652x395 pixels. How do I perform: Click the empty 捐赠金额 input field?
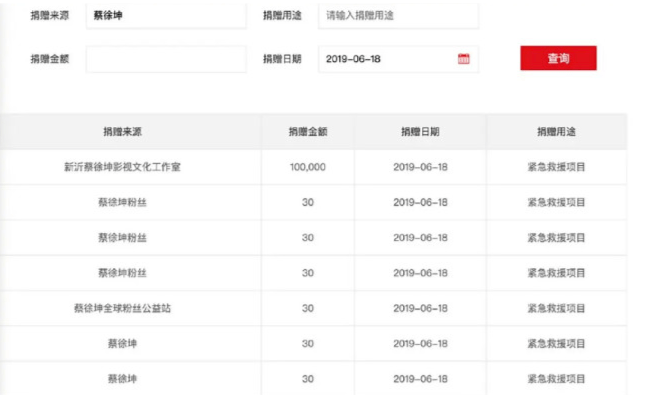coord(166,59)
